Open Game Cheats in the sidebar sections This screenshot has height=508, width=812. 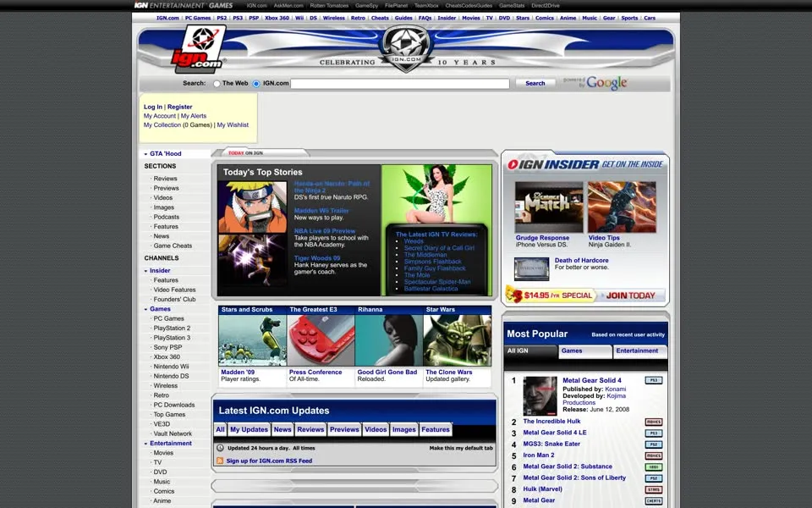(173, 246)
